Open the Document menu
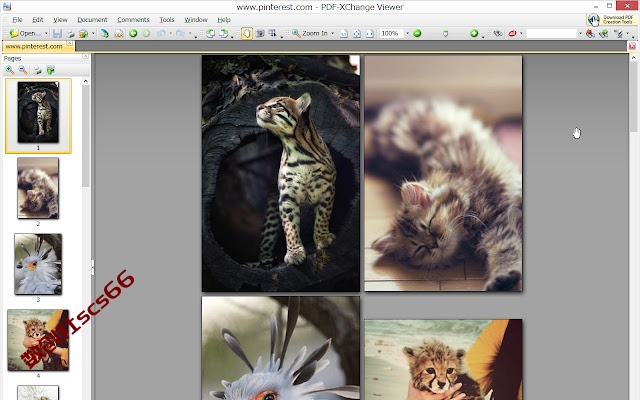Screen dimensions: 640x400 pos(92,20)
